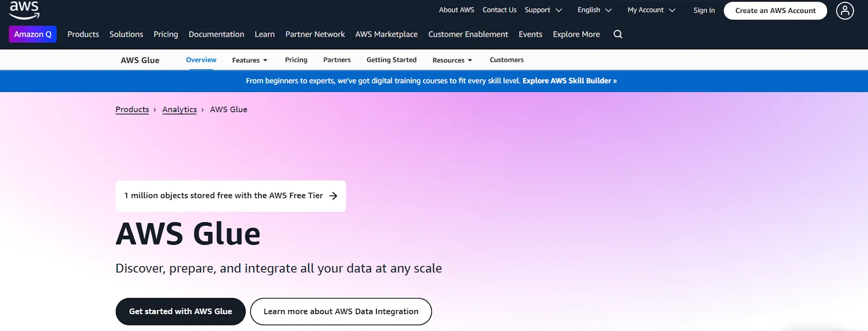
Task: Open the Amazon Q button
Action: pos(33,34)
